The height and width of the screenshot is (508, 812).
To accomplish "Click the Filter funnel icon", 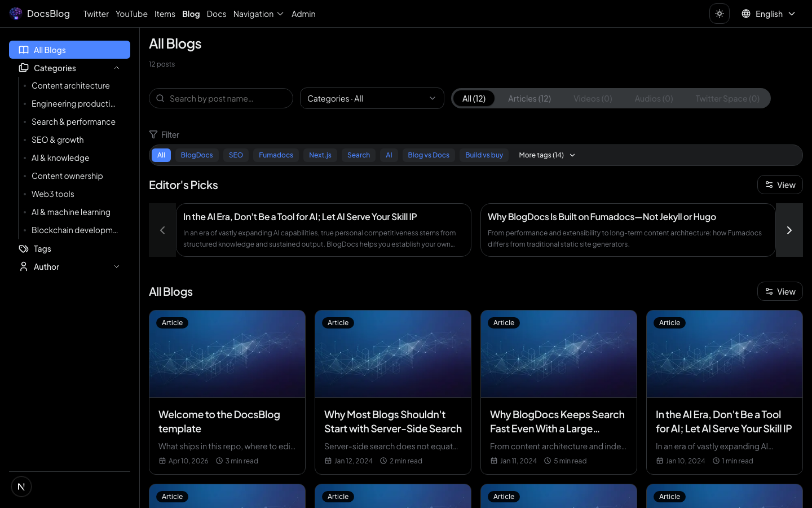I will (153, 134).
